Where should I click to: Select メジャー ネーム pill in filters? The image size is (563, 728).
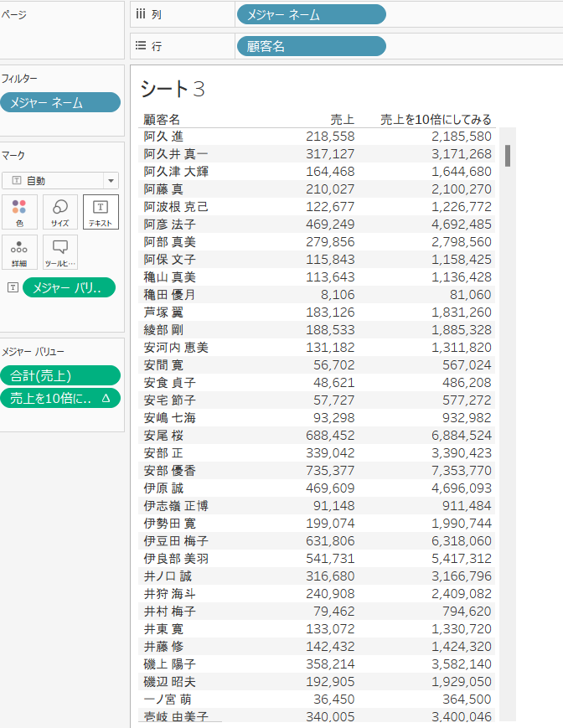pos(60,102)
